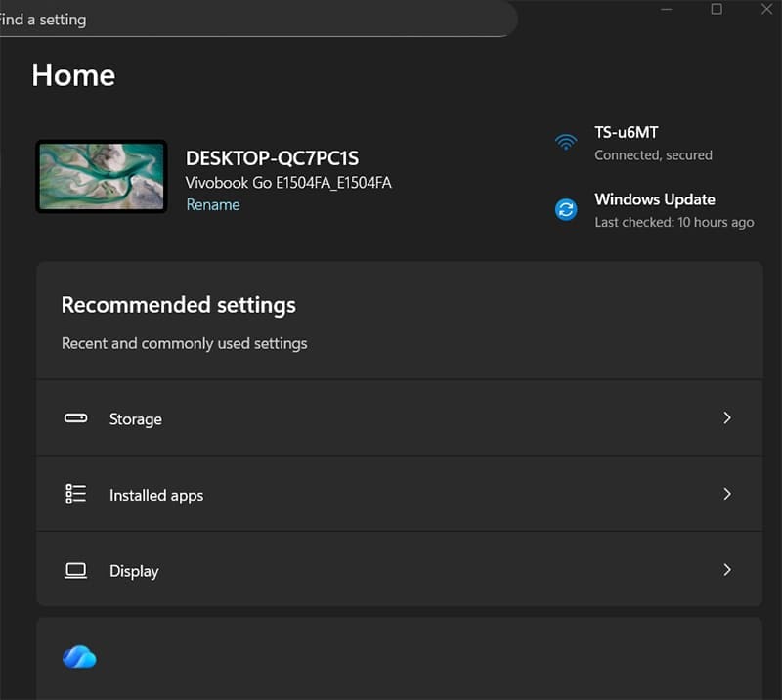Screen dimensions: 782x700
Task: Open the Microsoft cloud icon at the bottom
Action: [x=79, y=656]
